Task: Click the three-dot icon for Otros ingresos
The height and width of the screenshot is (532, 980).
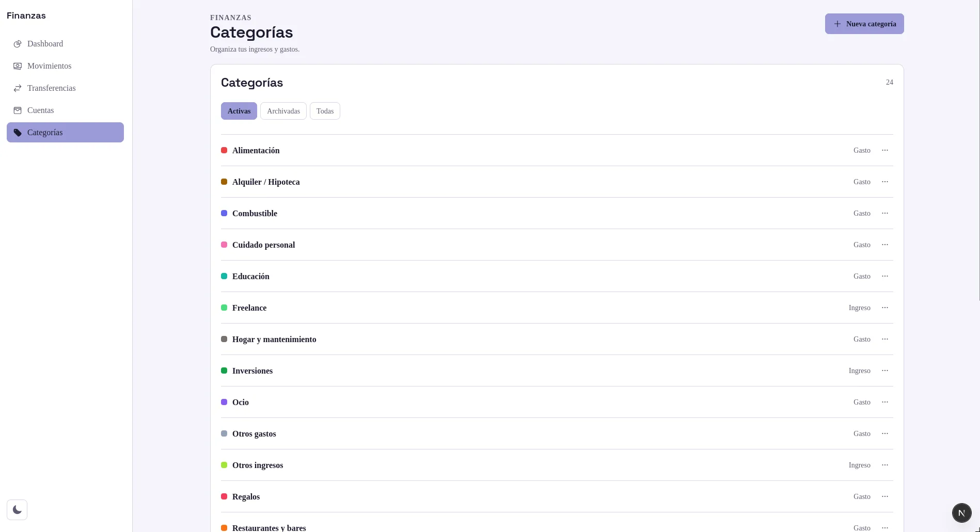Action: (885, 465)
